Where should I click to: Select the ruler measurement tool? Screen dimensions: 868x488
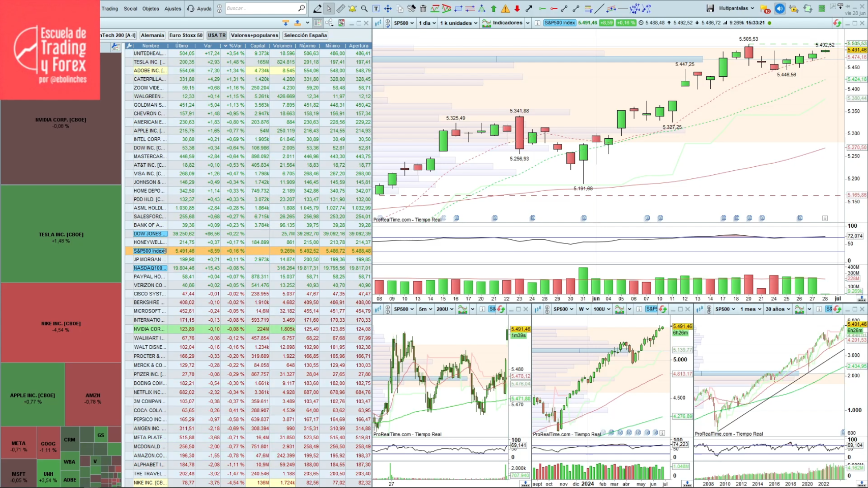340,8
